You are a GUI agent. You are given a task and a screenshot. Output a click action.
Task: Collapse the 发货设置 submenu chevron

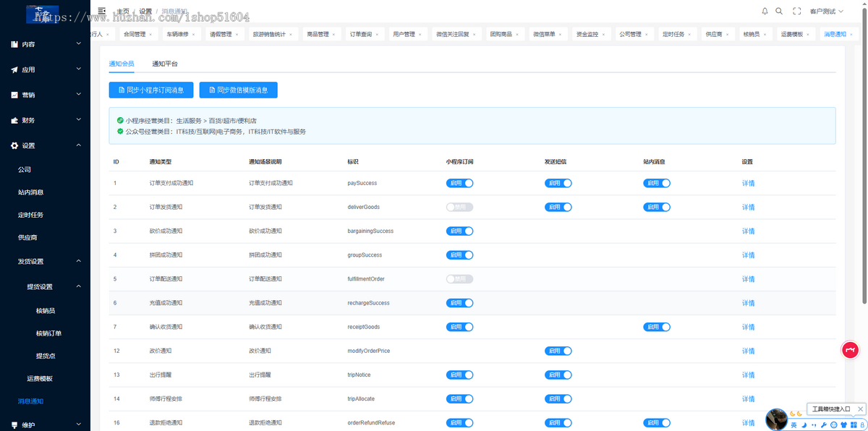(78, 261)
